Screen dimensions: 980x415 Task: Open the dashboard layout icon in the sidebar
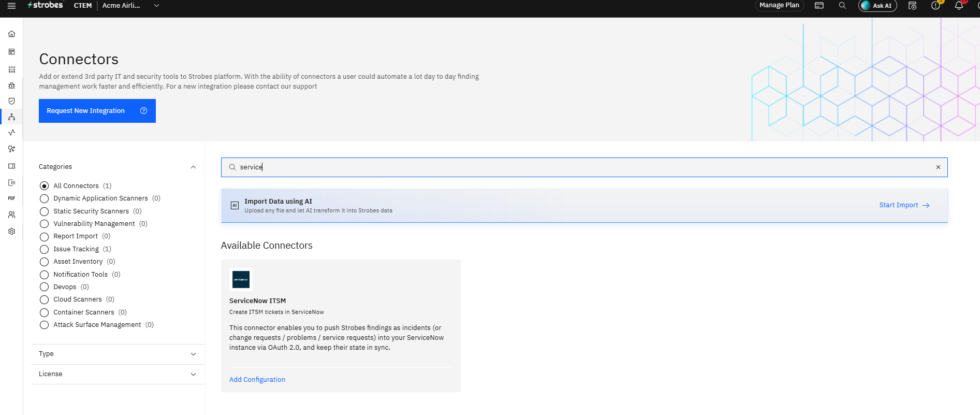coord(11,52)
